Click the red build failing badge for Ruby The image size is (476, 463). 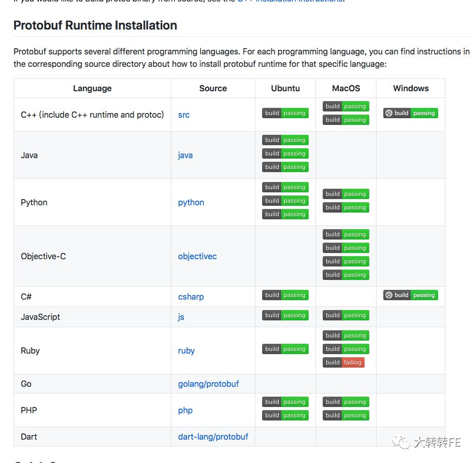[343, 362]
